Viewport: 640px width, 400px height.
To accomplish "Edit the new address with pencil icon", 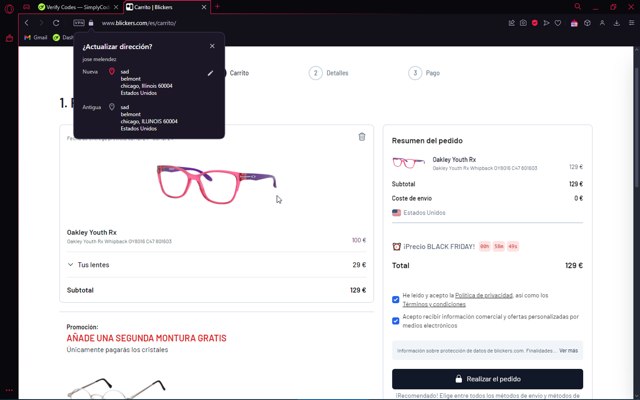I will [x=210, y=73].
